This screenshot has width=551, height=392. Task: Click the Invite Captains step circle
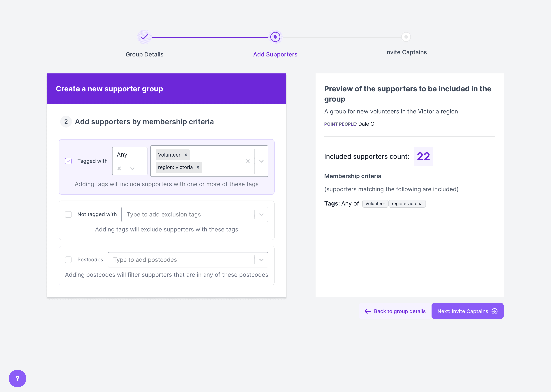tap(406, 37)
